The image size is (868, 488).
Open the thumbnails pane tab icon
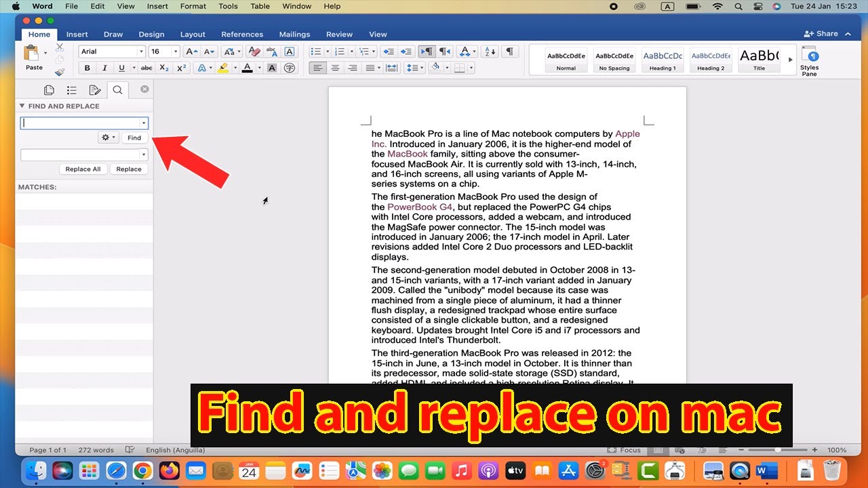pos(49,90)
